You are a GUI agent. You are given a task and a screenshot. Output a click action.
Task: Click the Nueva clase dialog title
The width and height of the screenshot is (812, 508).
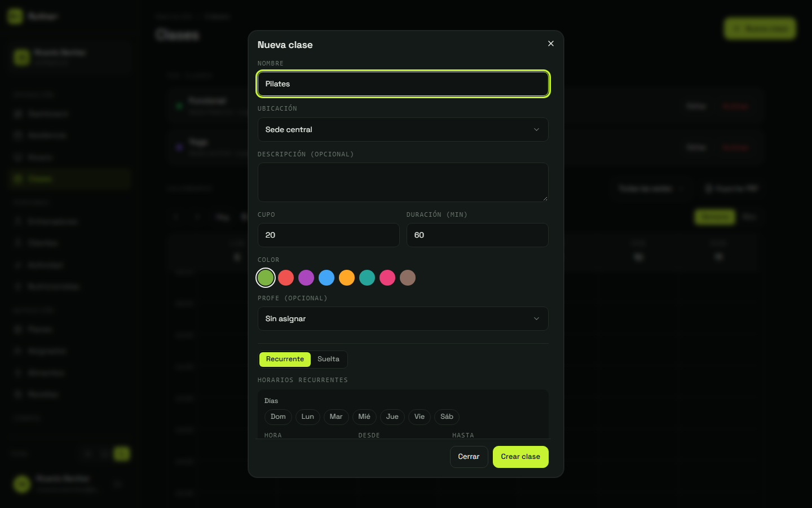pos(285,45)
